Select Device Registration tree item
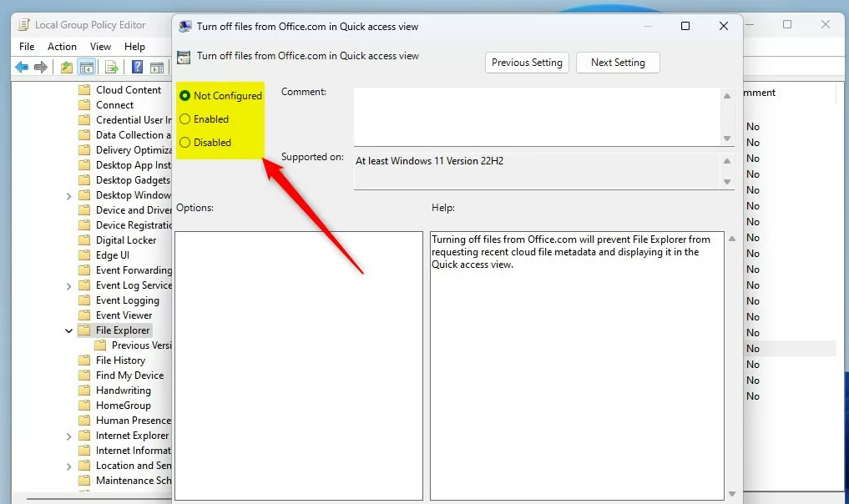This screenshot has height=504, width=849. pyautogui.click(x=134, y=225)
